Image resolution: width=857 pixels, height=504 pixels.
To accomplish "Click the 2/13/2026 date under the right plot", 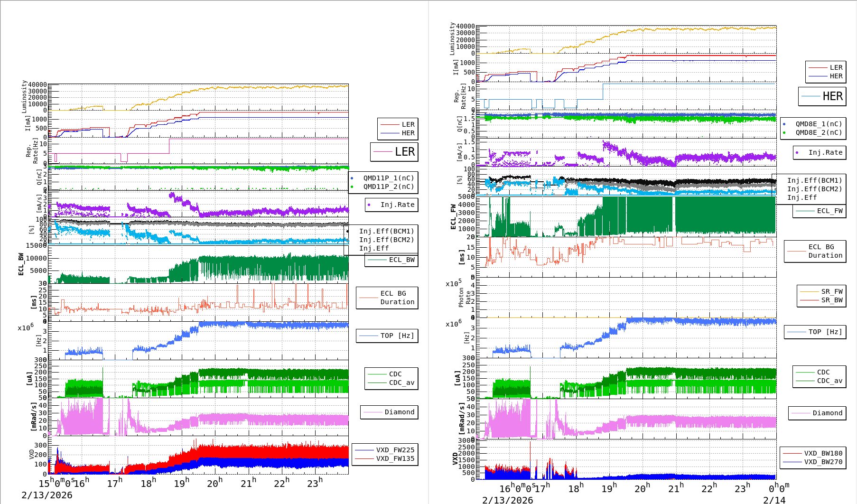I will (x=507, y=500).
